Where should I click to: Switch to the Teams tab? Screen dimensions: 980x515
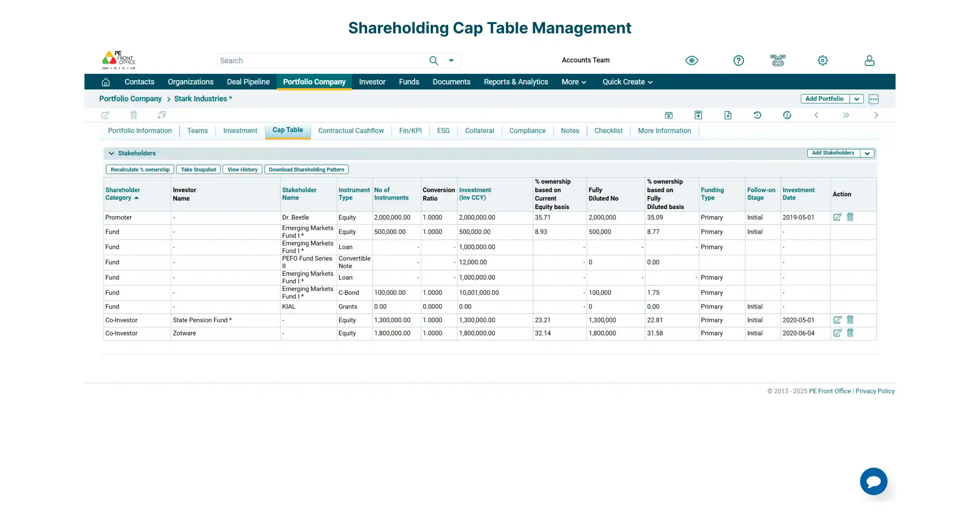(198, 130)
